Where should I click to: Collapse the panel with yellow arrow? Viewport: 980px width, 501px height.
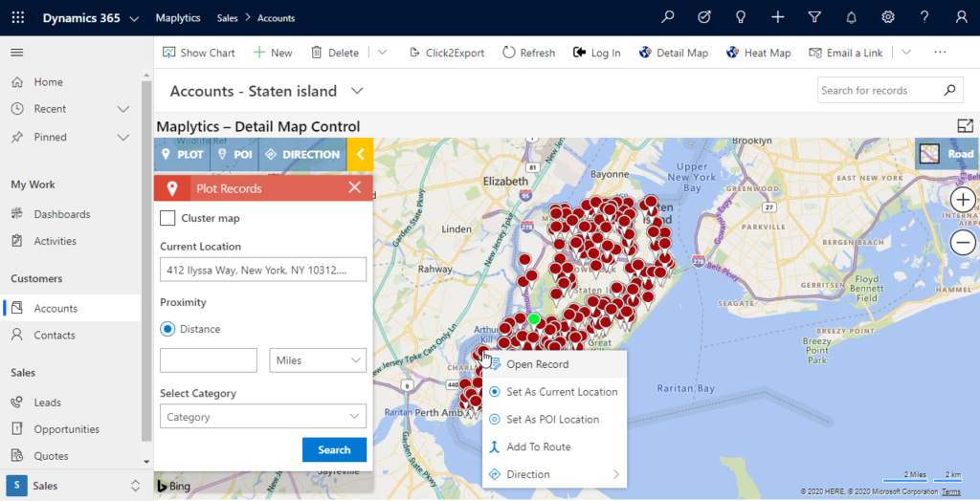pos(360,154)
